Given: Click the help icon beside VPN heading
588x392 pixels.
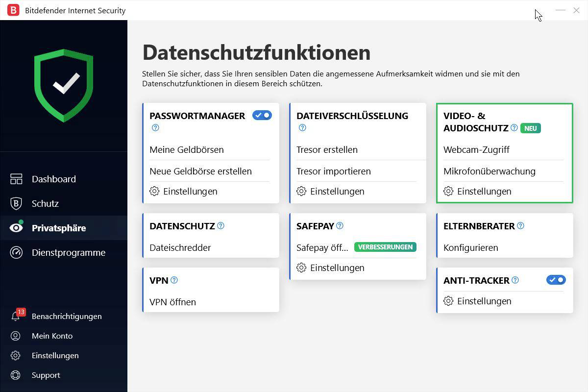Looking at the screenshot, I should coord(173,280).
